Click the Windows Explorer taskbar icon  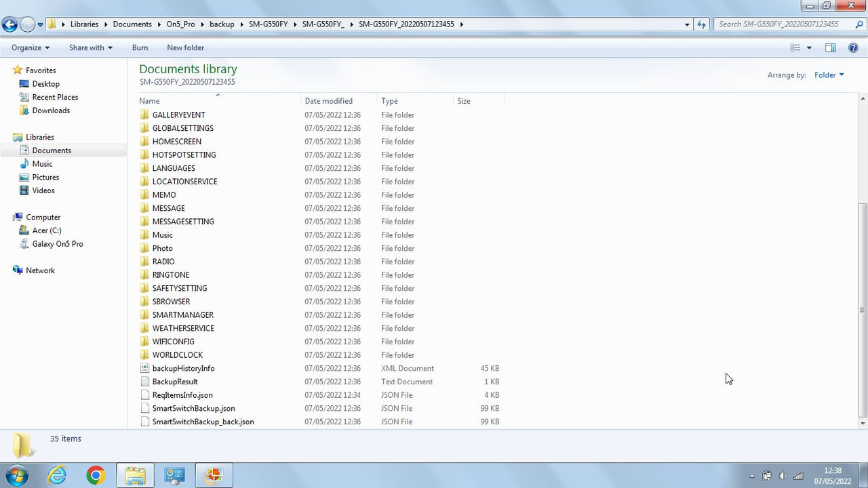coord(135,476)
